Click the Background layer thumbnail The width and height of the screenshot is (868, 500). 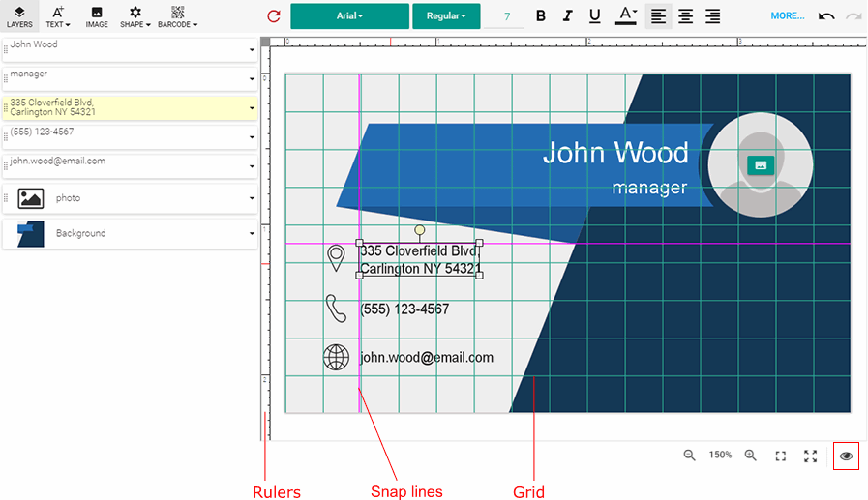[30, 233]
